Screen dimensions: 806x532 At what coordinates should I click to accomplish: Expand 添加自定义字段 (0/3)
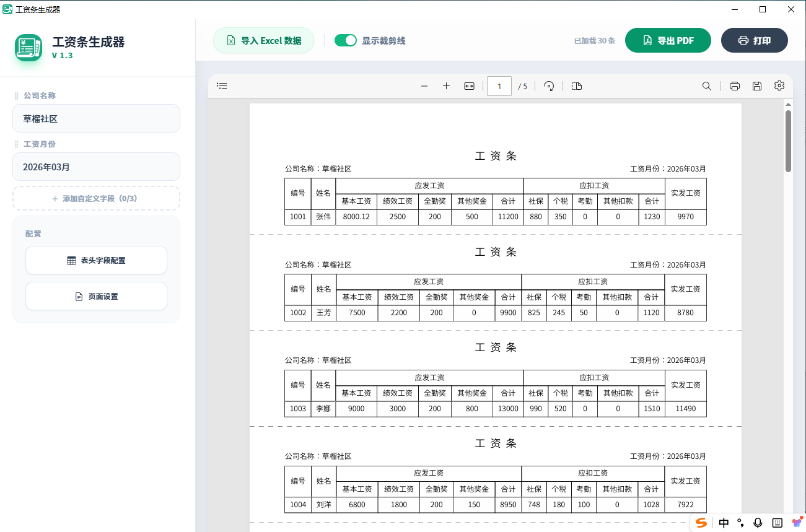[96, 199]
